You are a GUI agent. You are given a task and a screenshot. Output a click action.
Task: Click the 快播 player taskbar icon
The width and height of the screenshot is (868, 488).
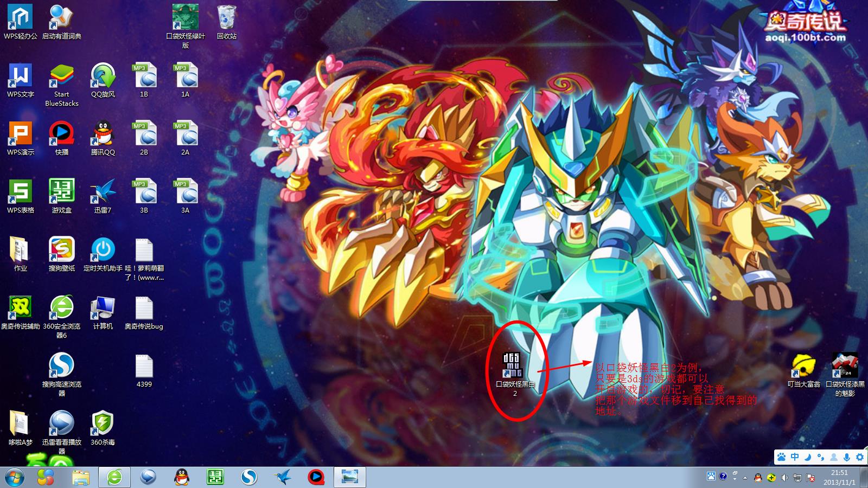(316, 477)
